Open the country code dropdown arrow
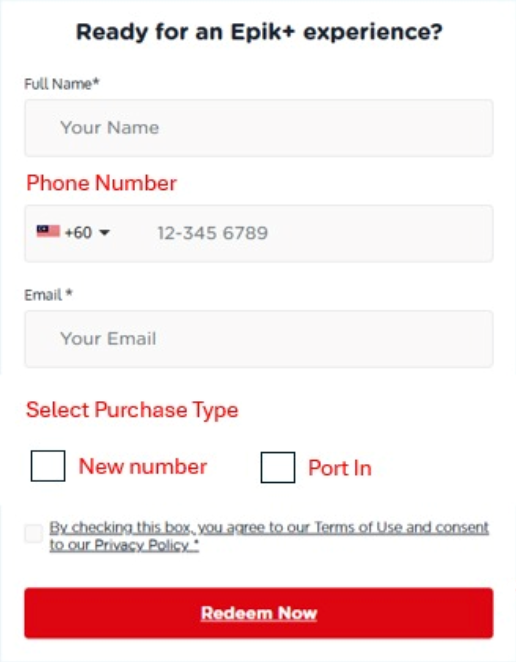This screenshot has height=662, width=517. click(104, 233)
